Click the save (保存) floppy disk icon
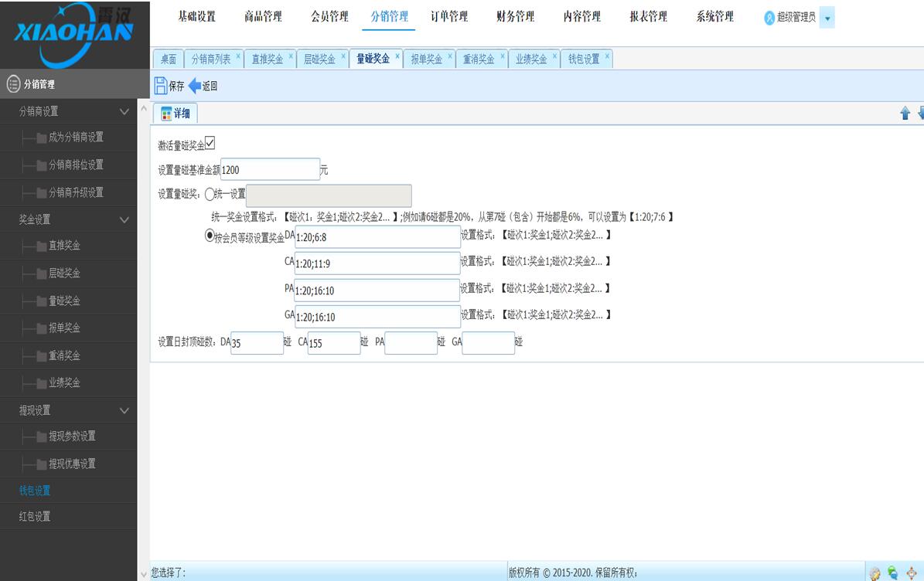924x581 pixels. [x=161, y=86]
